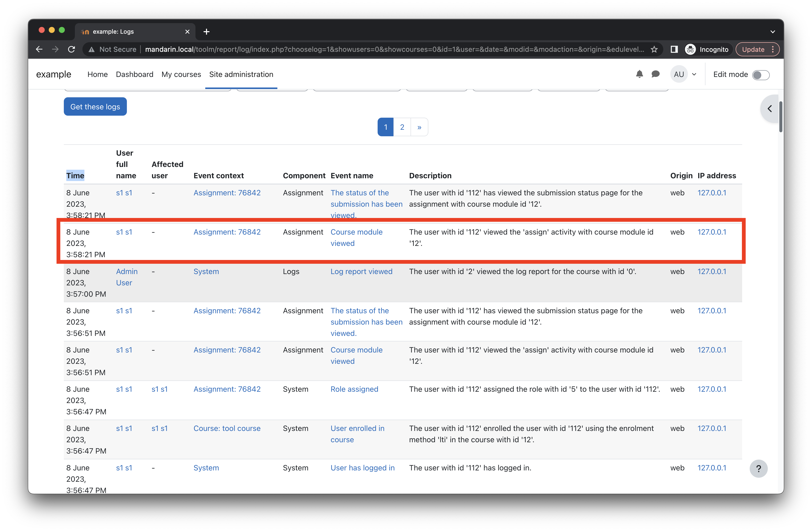This screenshot has width=812, height=531.
Task: Click Get these logs button
Action: (x=95, y=107)
